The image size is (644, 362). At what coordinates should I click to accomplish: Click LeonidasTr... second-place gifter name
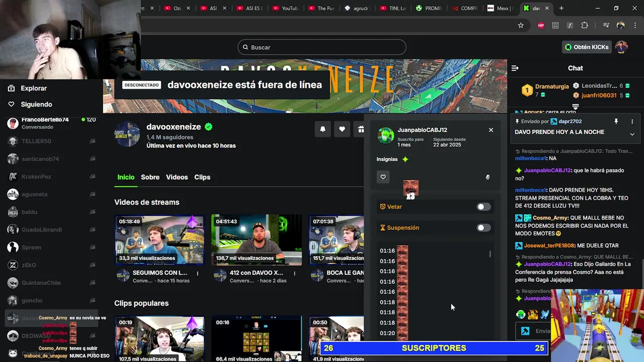click(599, 86)
